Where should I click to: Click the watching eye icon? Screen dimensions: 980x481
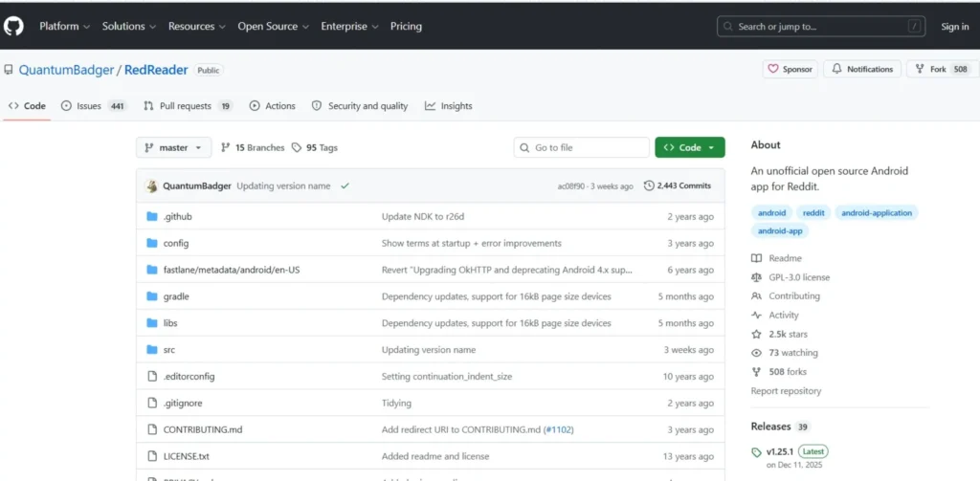tap(757, 353)
